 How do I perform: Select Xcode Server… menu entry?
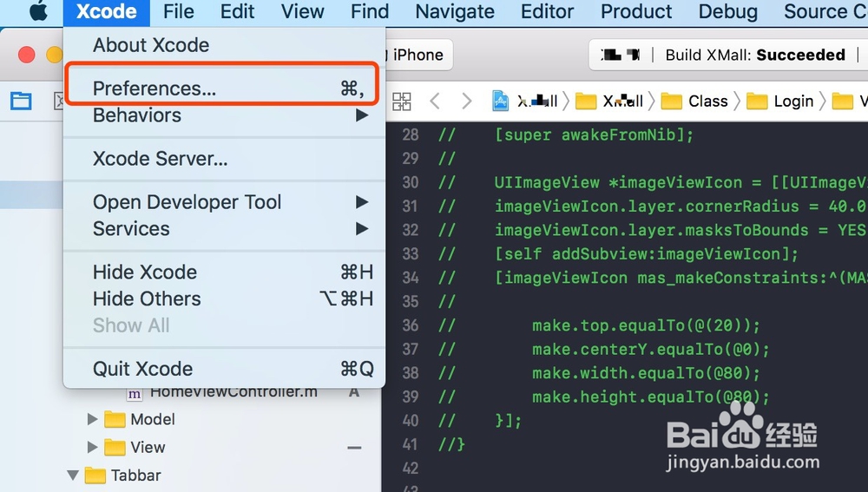tap(224, 159)
